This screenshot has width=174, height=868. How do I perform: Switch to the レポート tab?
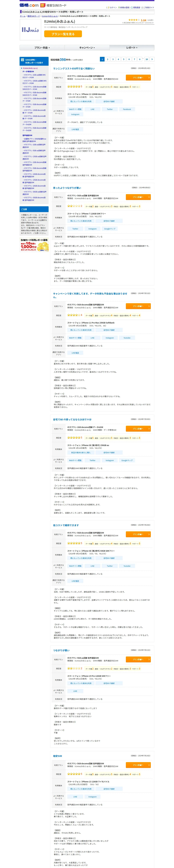click(132, 47)
